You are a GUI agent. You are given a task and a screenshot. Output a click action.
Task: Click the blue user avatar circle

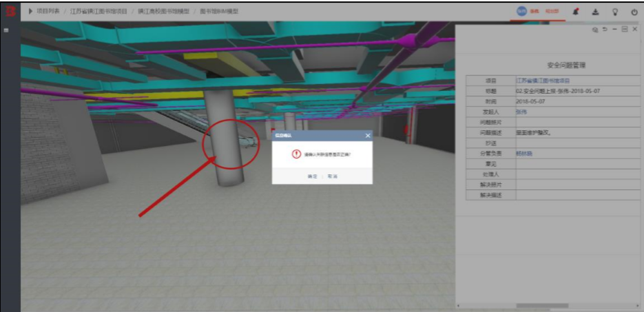521,12
